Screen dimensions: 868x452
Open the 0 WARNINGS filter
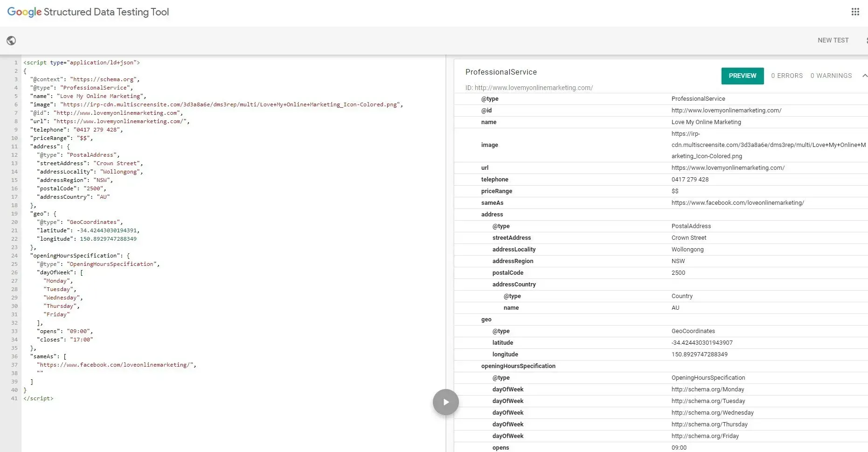(x=831, y=76)
